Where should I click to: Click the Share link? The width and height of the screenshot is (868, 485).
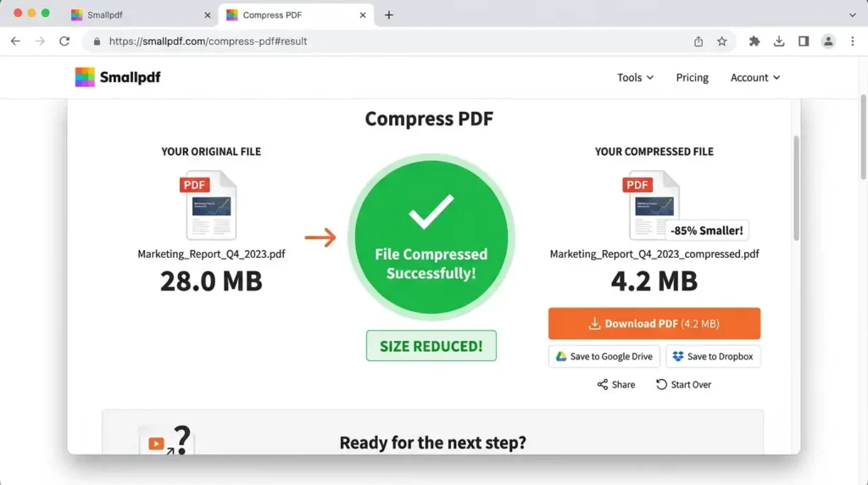click(616, 384)
